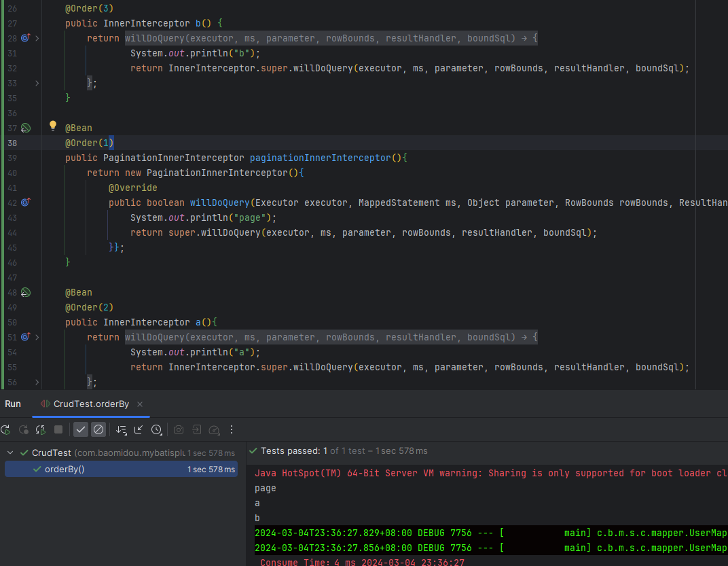Expand folded code on line 28
This screenshot has height=566, width=728.
pyautogui.click(x=37, y=38)
